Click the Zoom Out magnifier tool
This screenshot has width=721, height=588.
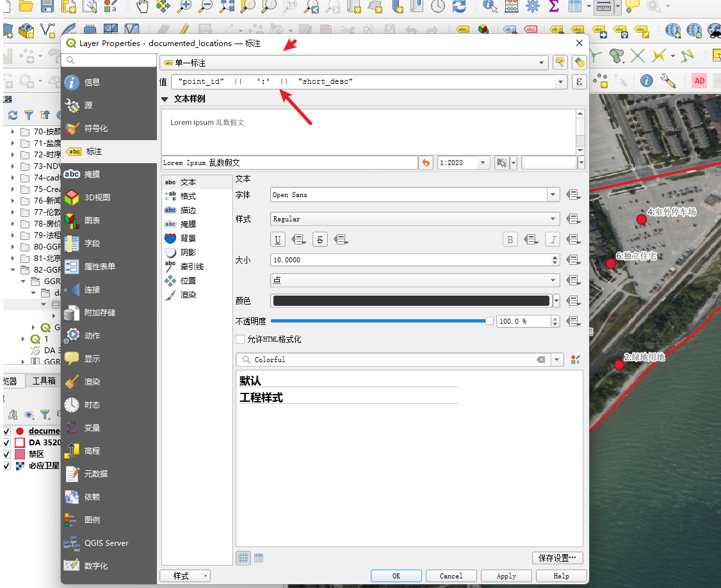(206, 6)
